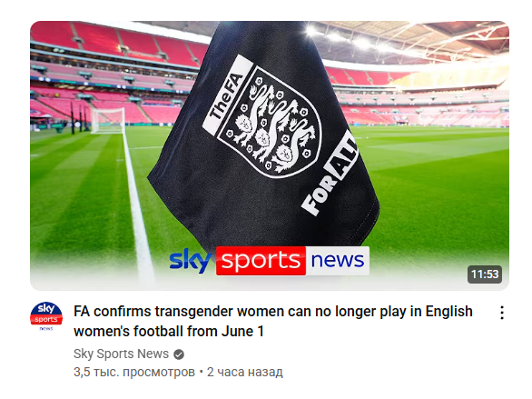Click the FOR ALL text on flag
The height and width of the screenshot is (399, 532).
(330, 174)
